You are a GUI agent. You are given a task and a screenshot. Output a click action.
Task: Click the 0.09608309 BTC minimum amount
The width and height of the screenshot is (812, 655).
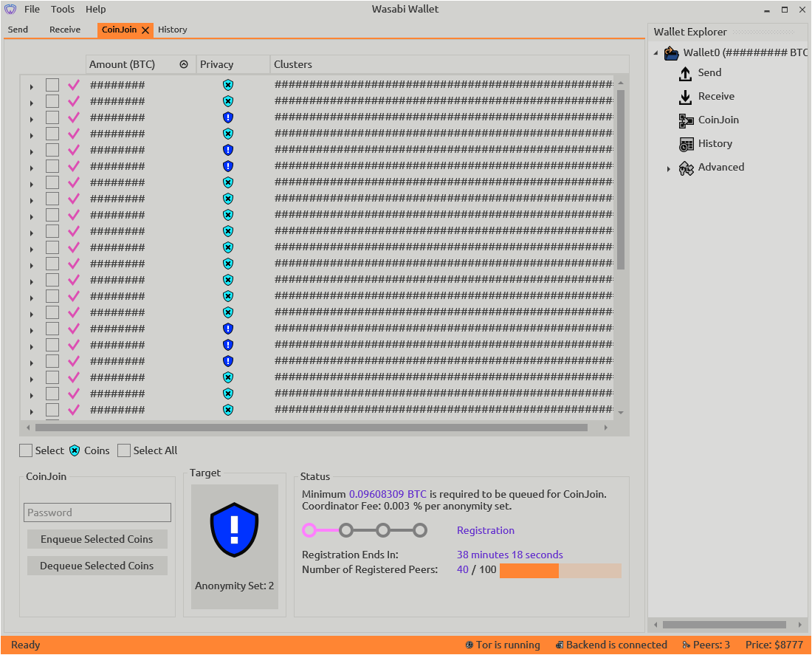(x=388, y=494)
